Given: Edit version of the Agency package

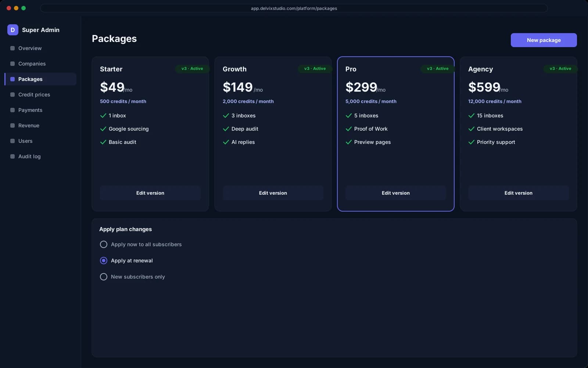Looking at the screenshot, I should coord(519,193).
